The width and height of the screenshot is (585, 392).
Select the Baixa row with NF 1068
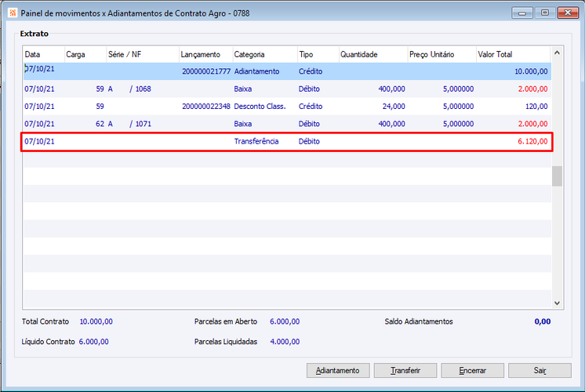(287, 89)
